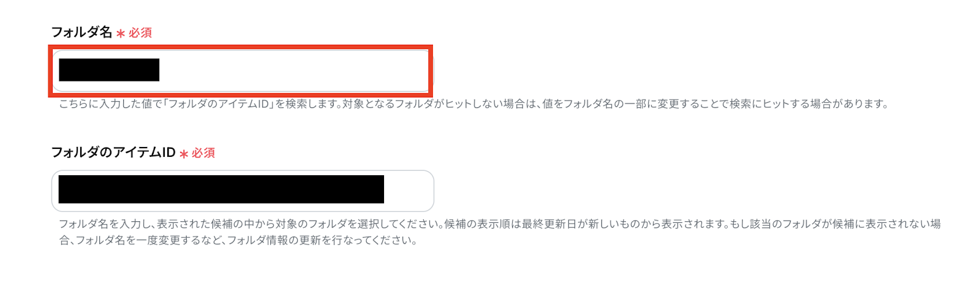Click help text starting with フォルダ名を入力し
The height and width of the screenshot is (291, 980).
point(500,224)
